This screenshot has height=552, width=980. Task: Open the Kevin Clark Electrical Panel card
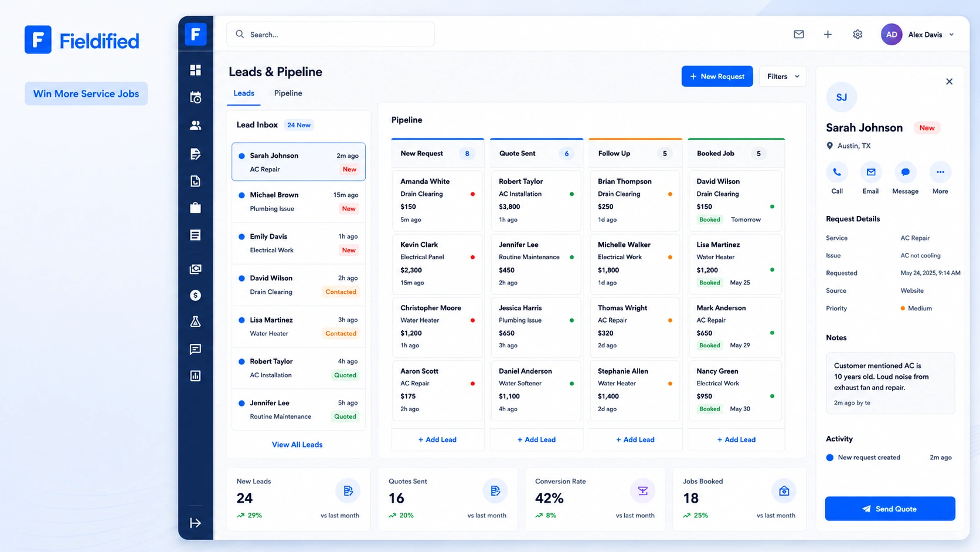click(437, 263)
